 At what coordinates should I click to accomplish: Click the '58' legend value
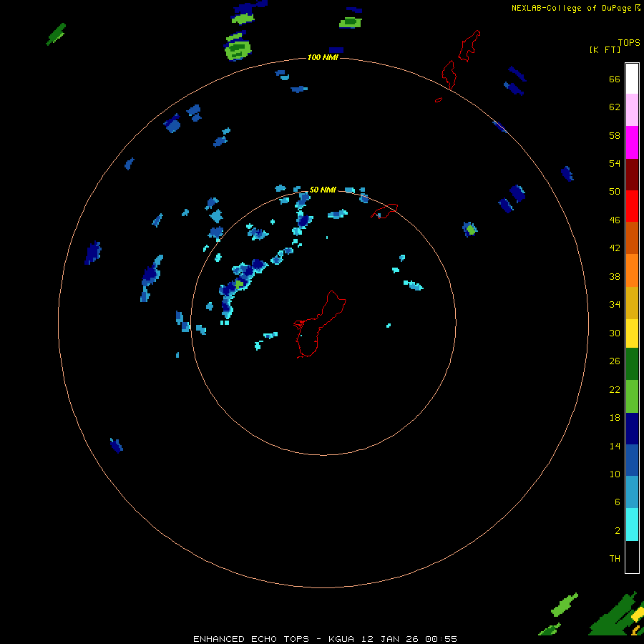tap(615, 135)
